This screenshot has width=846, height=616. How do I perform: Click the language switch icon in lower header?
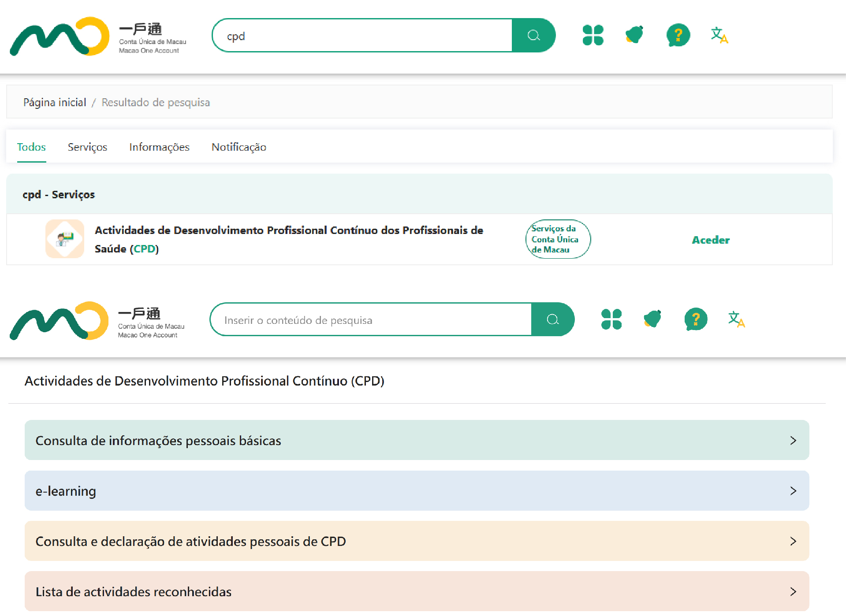point(736,319)
